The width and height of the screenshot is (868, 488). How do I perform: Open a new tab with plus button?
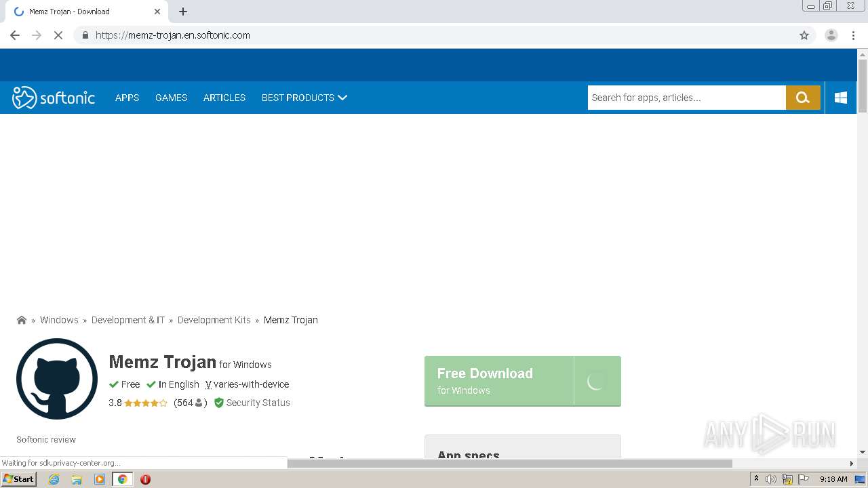[x=183, y=12]
